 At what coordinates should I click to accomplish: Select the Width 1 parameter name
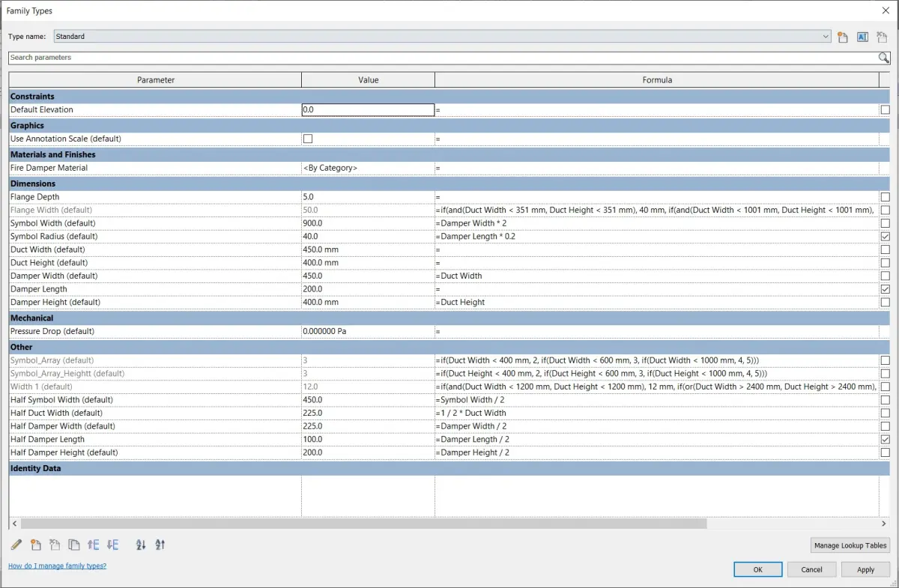click(41, 387)
